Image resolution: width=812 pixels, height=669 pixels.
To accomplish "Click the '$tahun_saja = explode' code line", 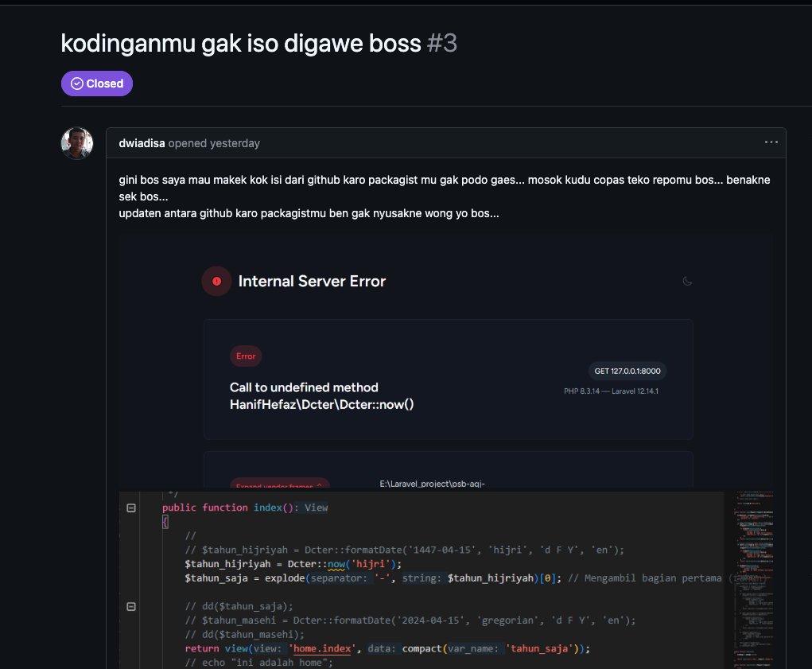I will point(373,578).
